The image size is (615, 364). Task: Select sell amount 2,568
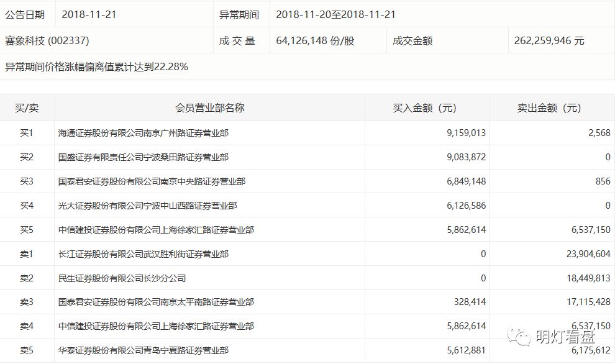pos(599,134)
